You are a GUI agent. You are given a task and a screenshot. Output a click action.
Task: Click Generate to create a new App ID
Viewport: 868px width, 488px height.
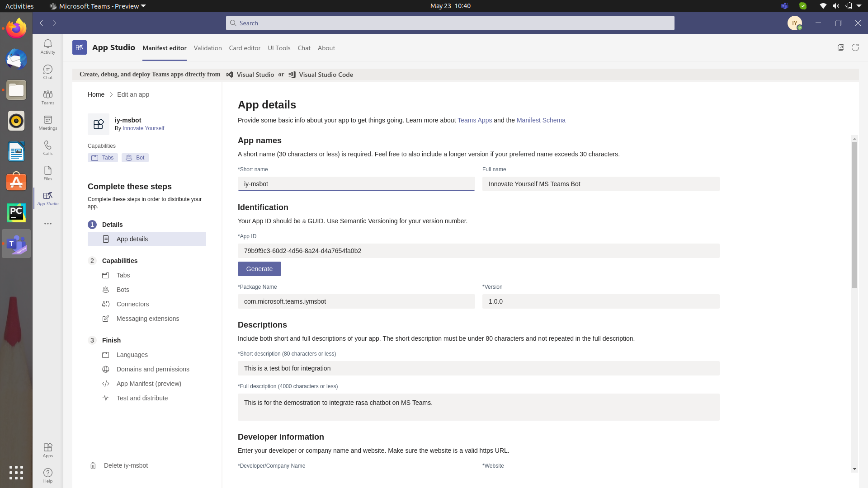(x=259, y=268)
